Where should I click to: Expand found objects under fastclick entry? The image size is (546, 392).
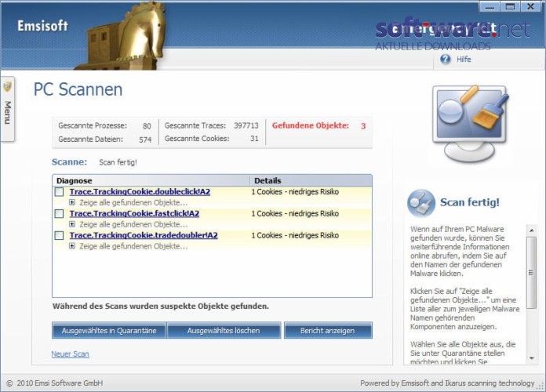point(72,224)
